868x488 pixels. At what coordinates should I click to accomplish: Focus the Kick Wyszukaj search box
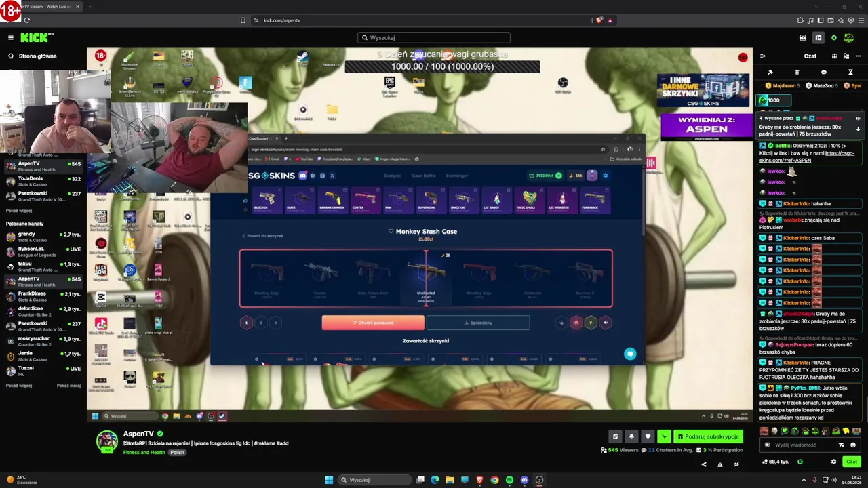click(x=434, y=38)
